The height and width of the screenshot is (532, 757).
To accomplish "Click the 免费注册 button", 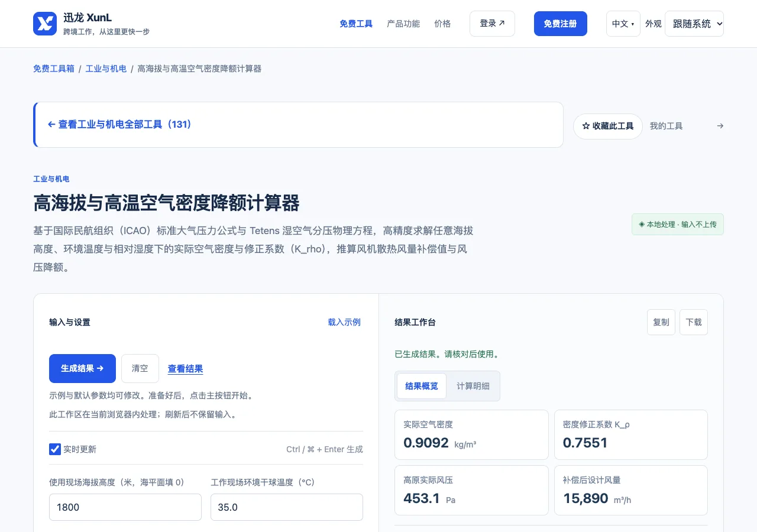I will [x=561, y=24].
